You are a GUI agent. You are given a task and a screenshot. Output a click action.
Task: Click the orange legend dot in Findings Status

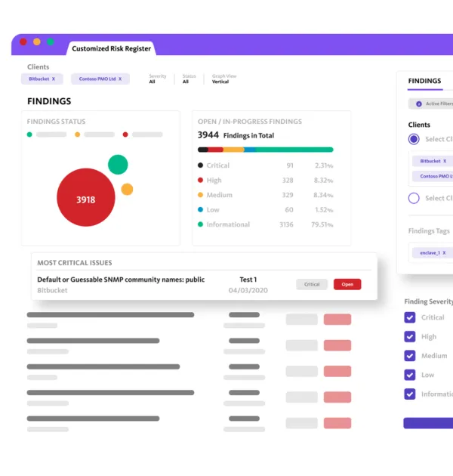tap(77, 134)
